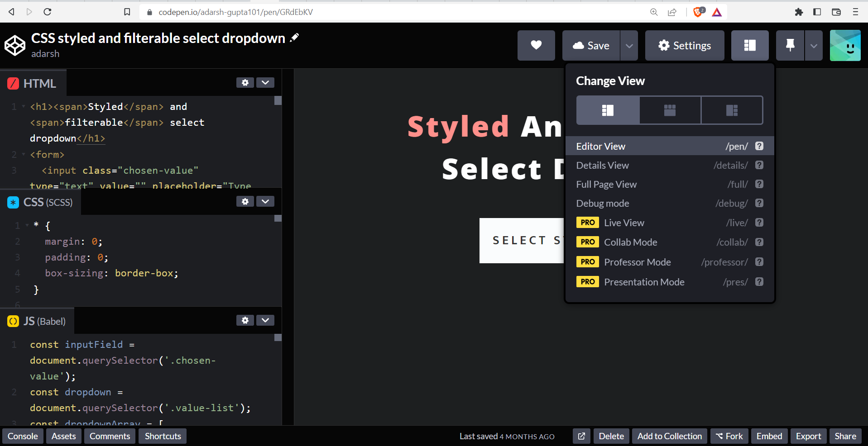Viewport: 868px width, 446px height.
Task: Select left editor layout option
Action: coord(608,110)
